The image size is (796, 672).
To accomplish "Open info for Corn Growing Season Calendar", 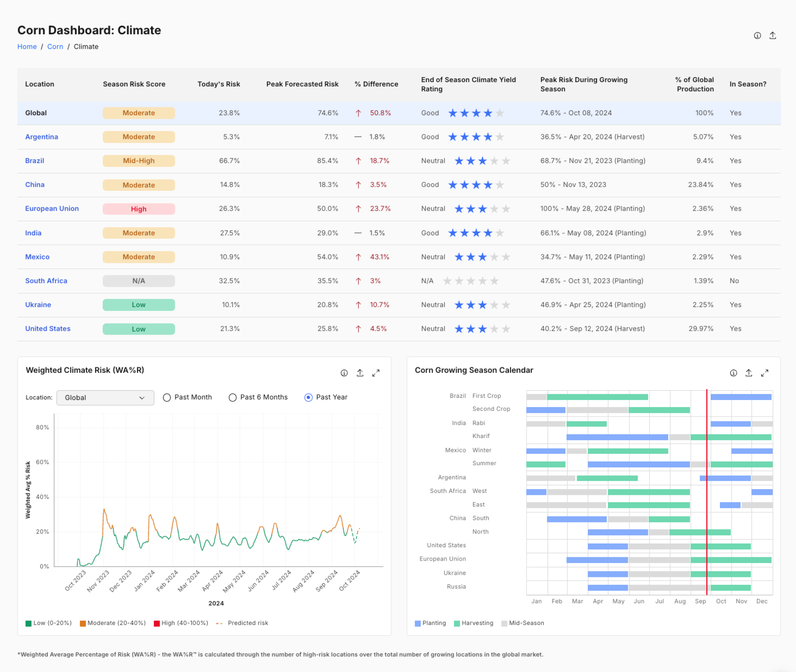I will [733, 373].
